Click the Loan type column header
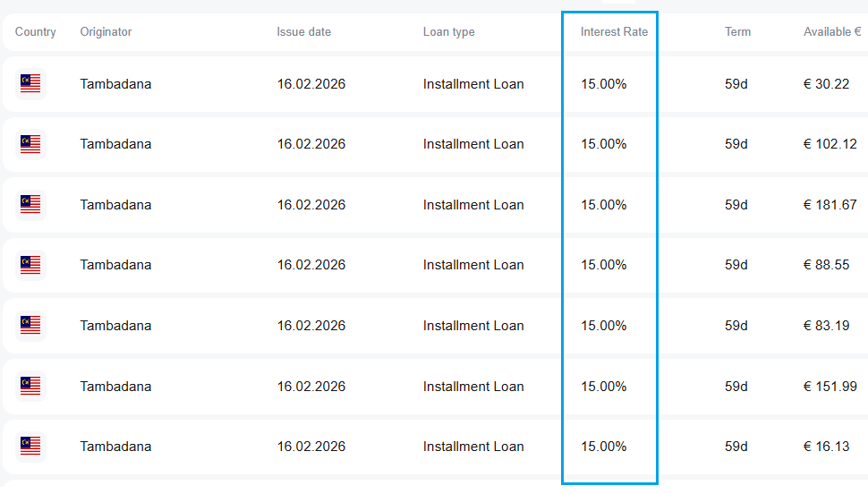This screenshot has width=868, height=494. click(x=448, y=32)
